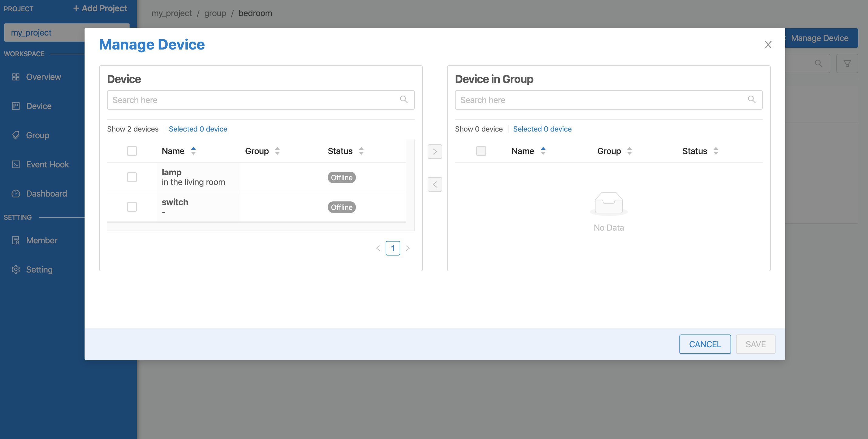
Task: Sort Device in Group by Name
Action: (543, 151)
